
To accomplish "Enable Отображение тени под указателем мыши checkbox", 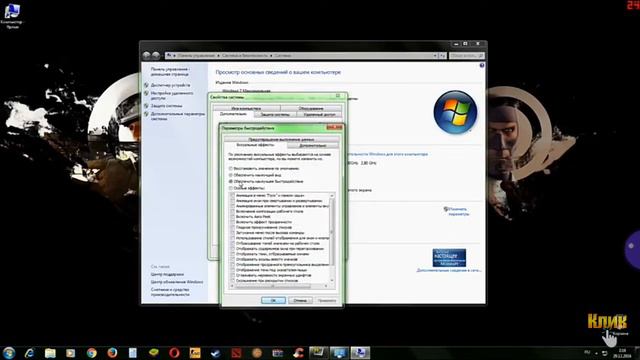I will click(x=233, y=270).
